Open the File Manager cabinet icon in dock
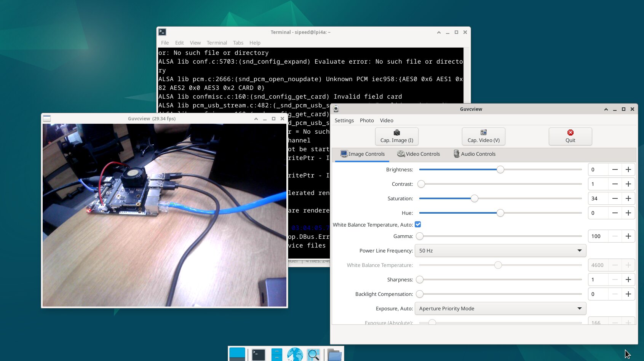The image size is (644, 361). tap(277, 355)
